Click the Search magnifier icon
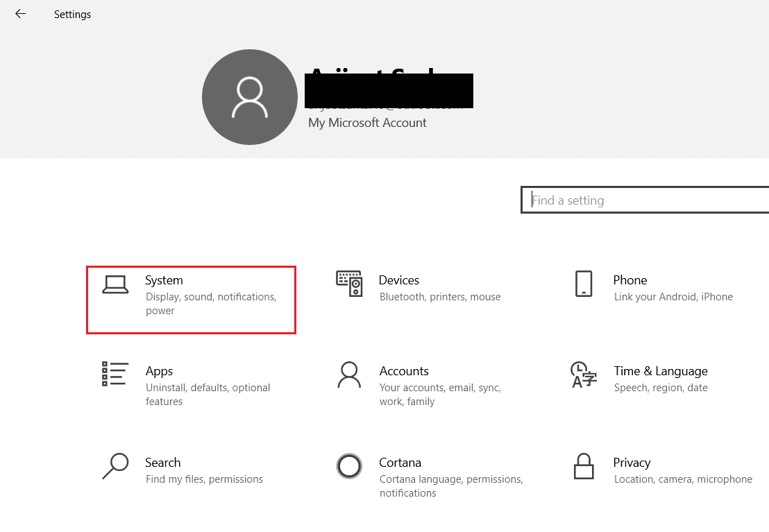The width and height of the screenshot is (769, 532). point(115,465)
